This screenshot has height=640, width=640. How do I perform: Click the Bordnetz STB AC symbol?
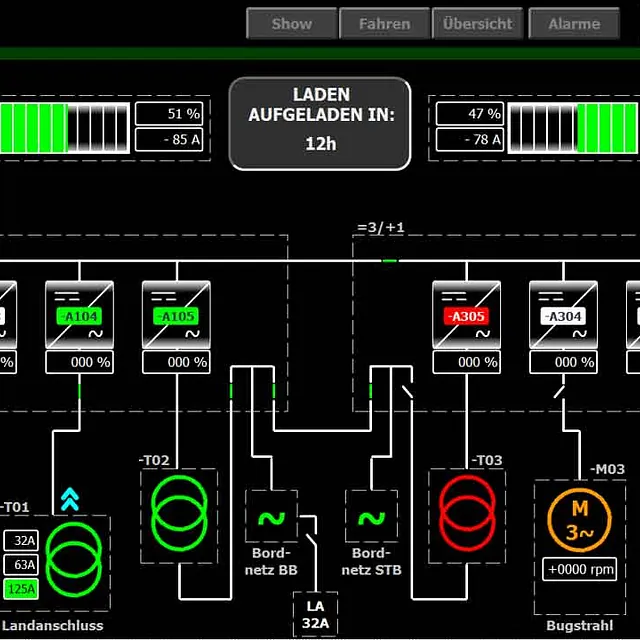[371, 516]
